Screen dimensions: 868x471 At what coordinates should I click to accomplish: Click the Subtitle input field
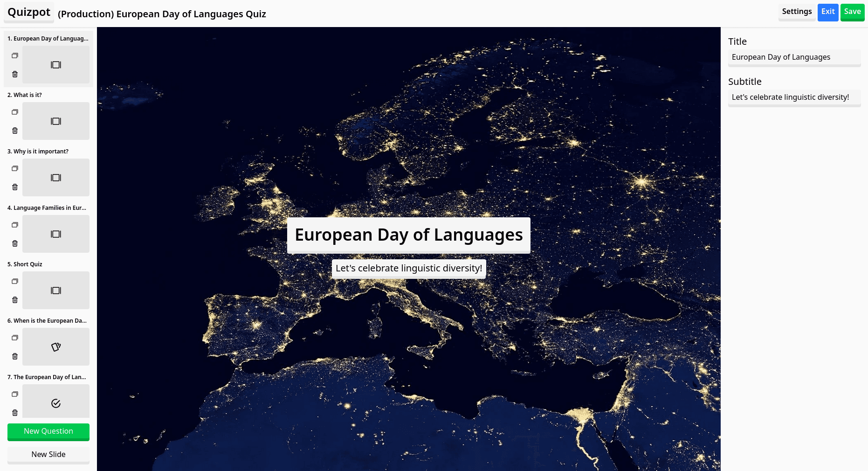pos(794,97)
